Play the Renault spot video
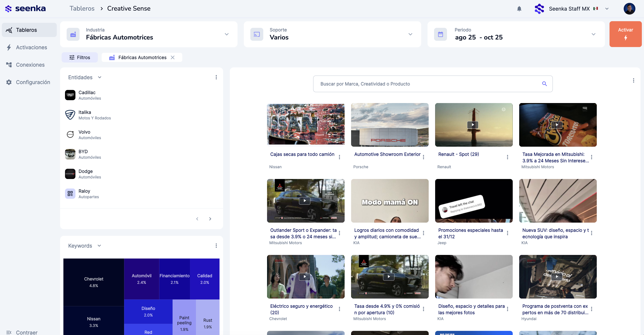 click(472, 125)
